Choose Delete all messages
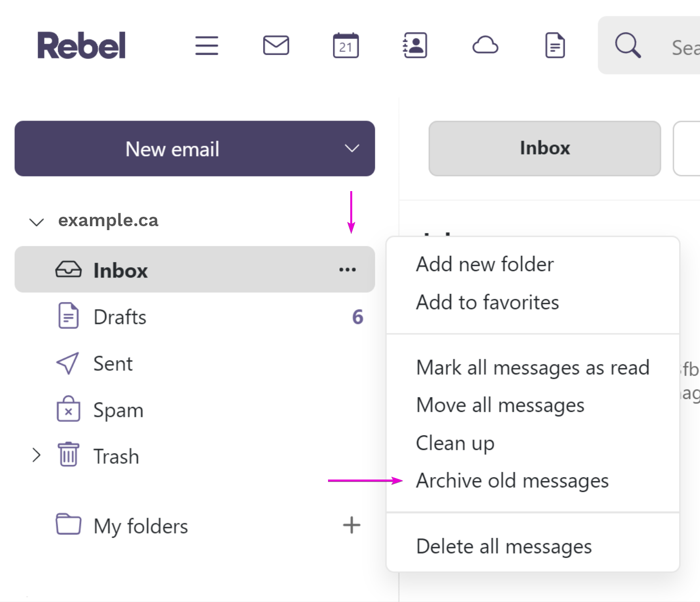This screenshot has width=700, height=602. click(504, 547)
